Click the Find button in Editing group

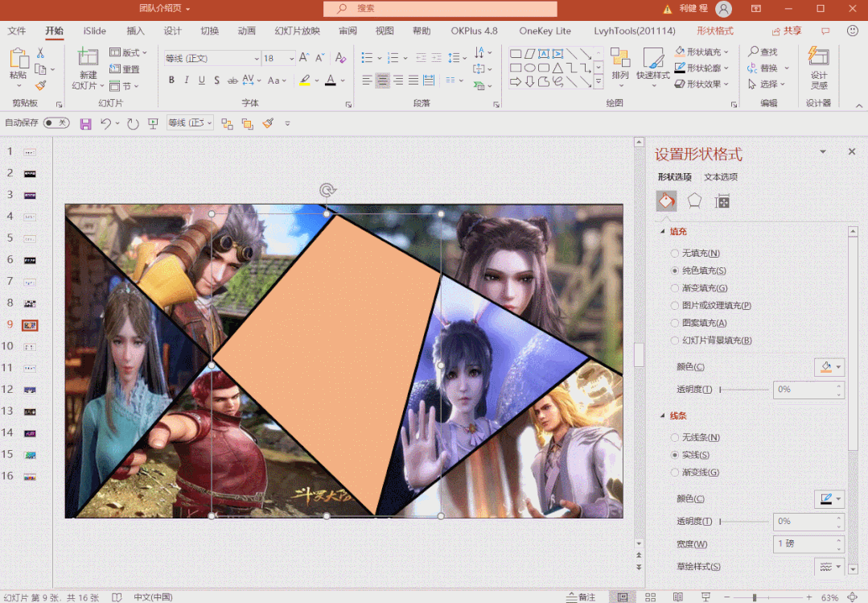pyautogui.click(x=763, y=52)
